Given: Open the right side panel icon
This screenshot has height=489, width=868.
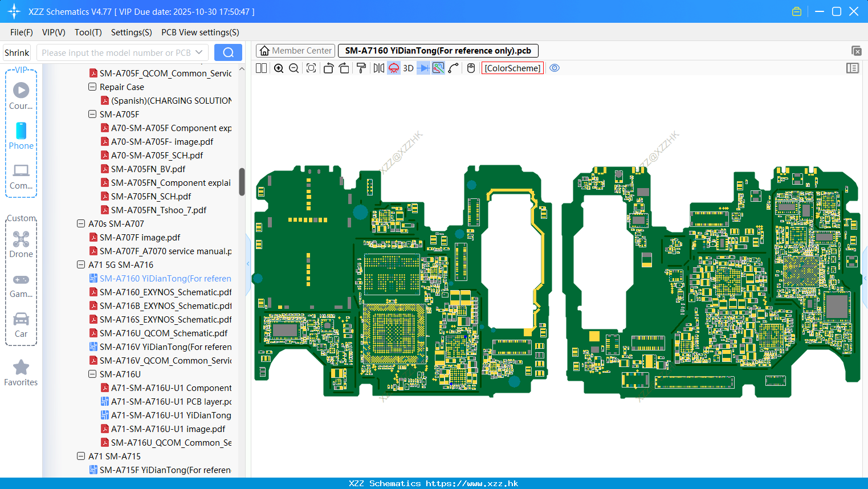Looking at the screenshot, I should (x=853, y=68).
